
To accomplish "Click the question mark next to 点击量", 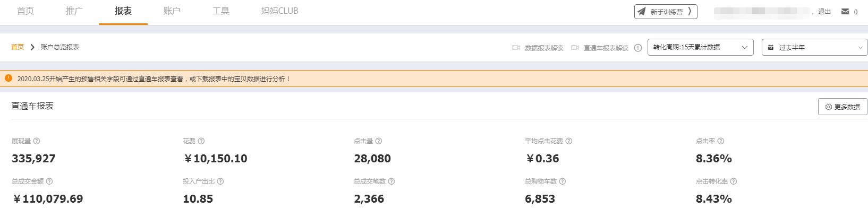I will click(x=379, y=141).
